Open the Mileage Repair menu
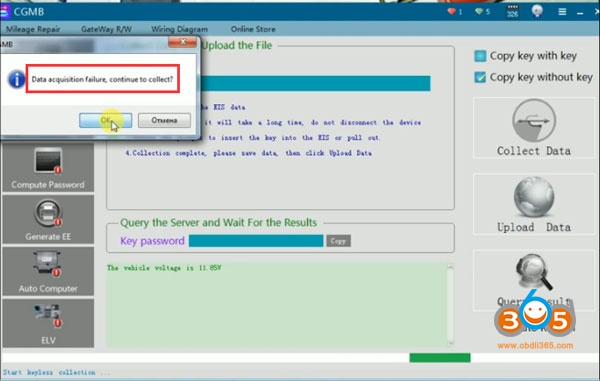 (x=33, y=29)
